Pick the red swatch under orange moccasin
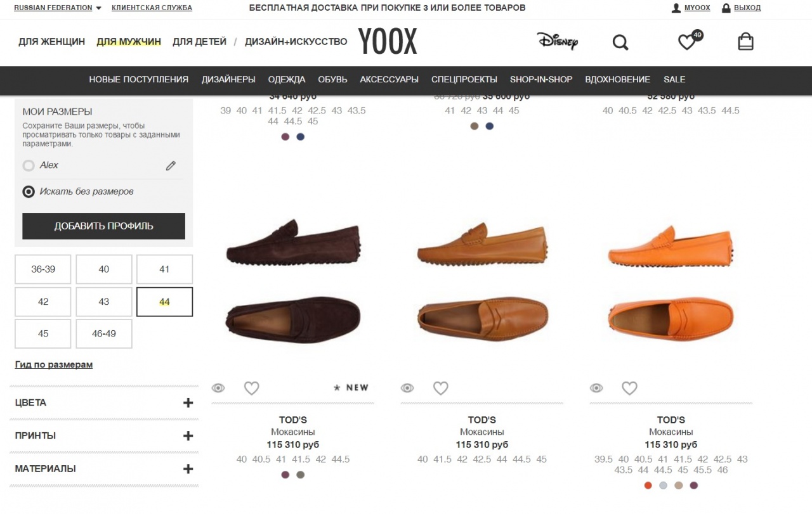 pos(648,485)
